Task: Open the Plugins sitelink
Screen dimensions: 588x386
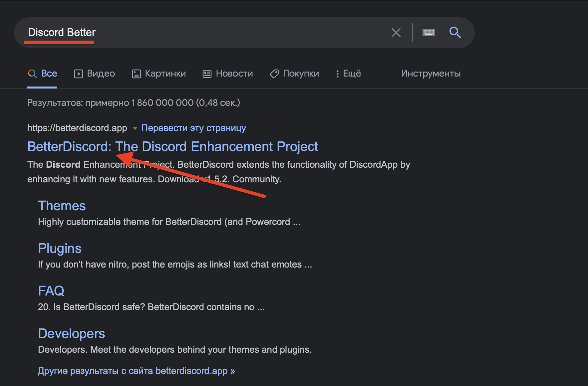Action: click(60, 249)
